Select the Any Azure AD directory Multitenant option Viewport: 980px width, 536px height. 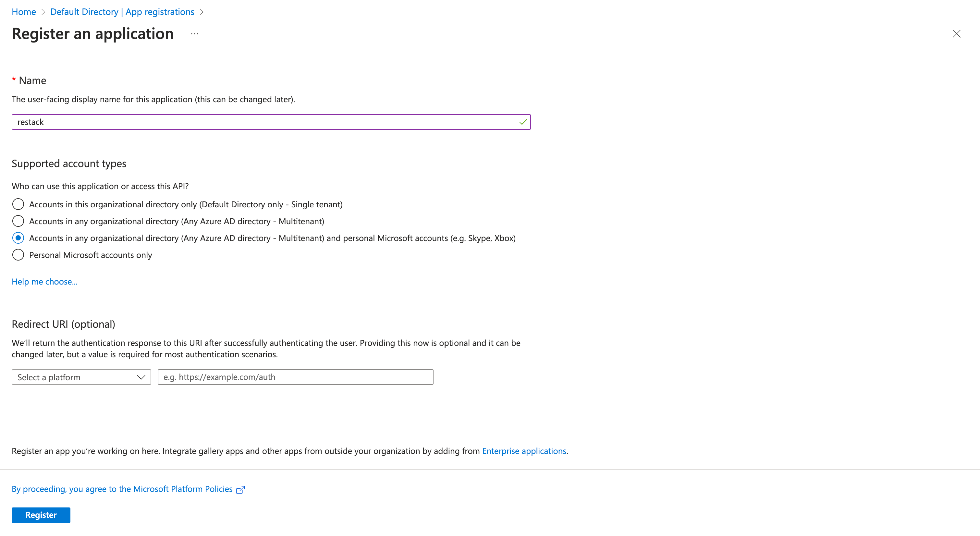[x=18, y=221]
